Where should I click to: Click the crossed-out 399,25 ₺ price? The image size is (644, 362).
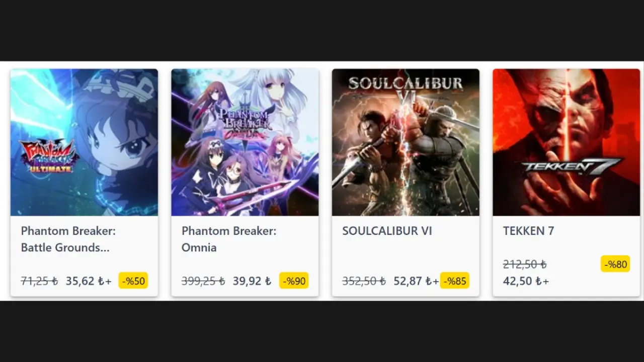[203, 281]
